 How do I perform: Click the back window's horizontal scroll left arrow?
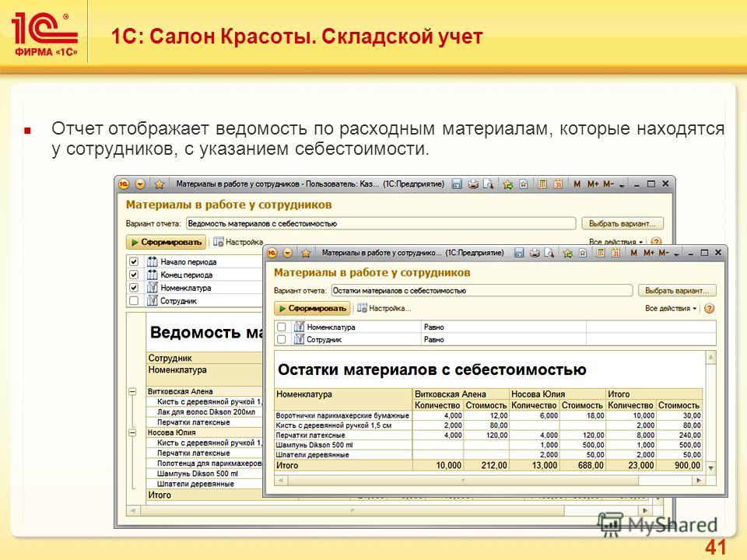click(x=133, y=510)
